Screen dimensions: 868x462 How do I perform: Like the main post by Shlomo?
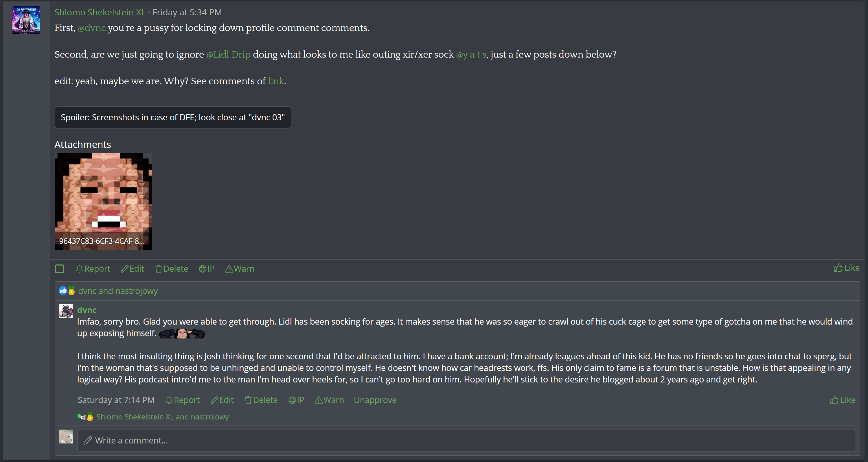click(846, 268)
